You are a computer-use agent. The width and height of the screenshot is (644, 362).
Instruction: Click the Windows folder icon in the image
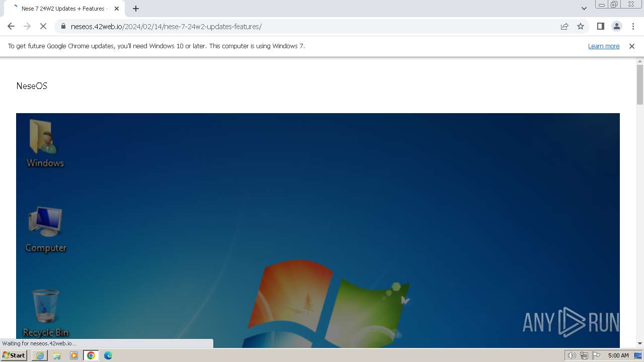click(45, 143)
